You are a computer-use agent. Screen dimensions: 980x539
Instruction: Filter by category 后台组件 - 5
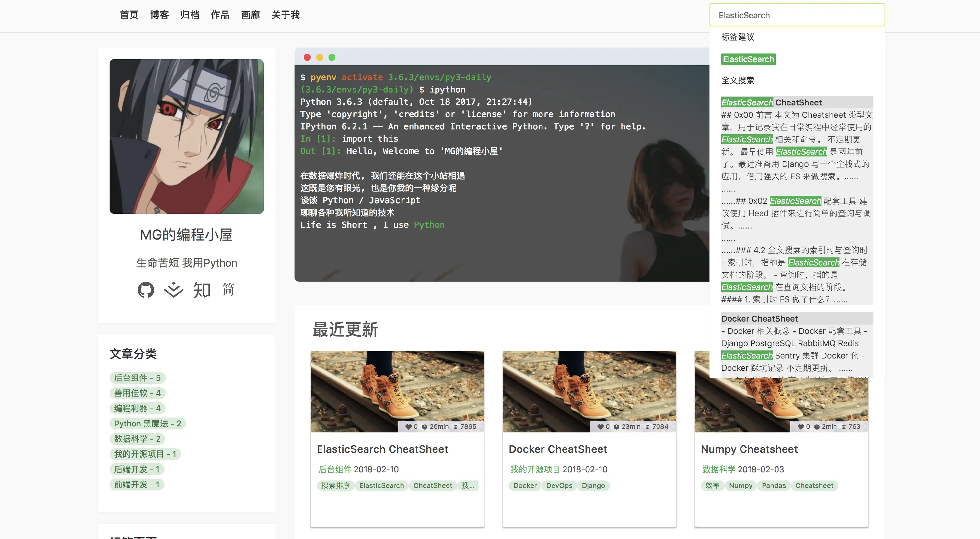(137, 378)
